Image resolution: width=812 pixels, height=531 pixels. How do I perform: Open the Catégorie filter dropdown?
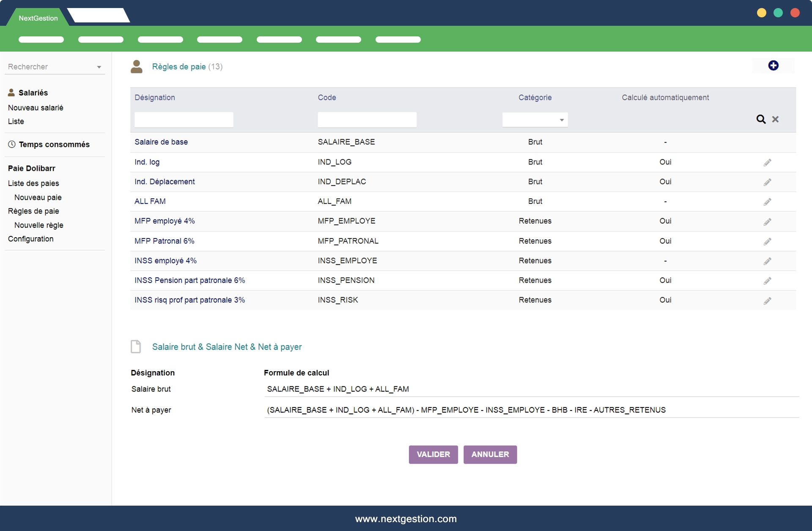tap(535, 120)
